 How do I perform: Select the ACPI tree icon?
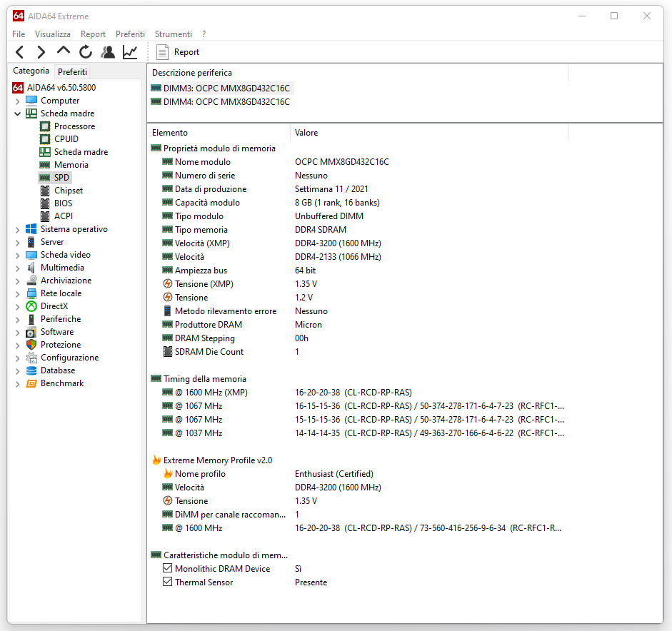[x=45, y=216]
